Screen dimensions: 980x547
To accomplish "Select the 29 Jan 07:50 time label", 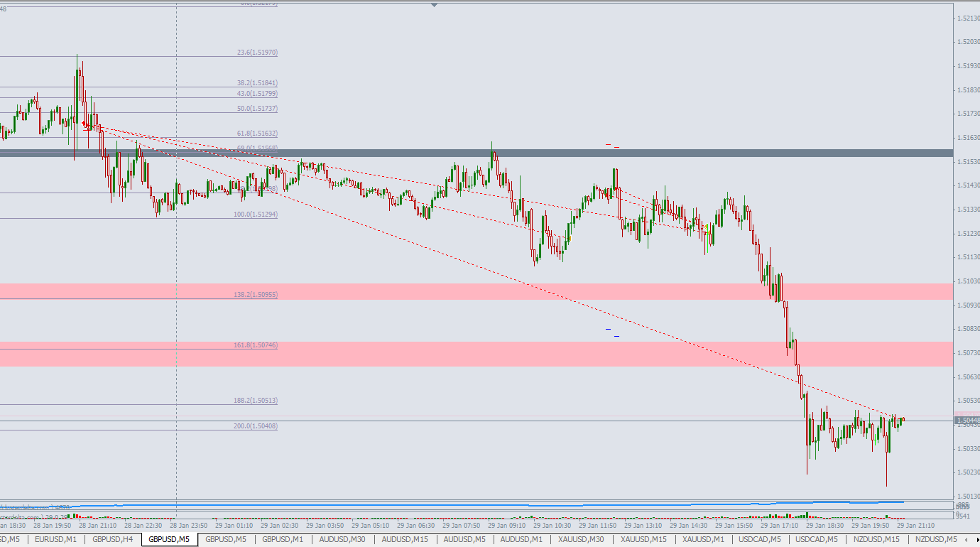I will click(462, 526).
